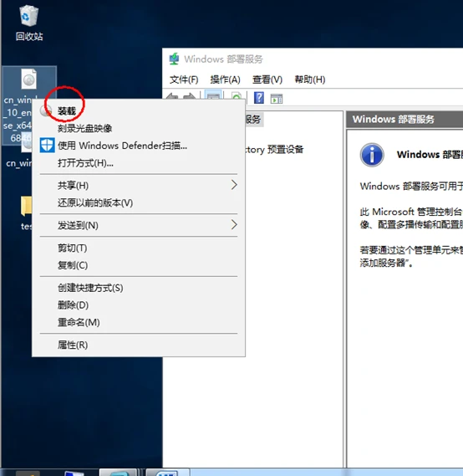The height and width of the screenshot is (476, 463).
Task: Open the 回收站 desktop icon
Action: click(28, 23)
